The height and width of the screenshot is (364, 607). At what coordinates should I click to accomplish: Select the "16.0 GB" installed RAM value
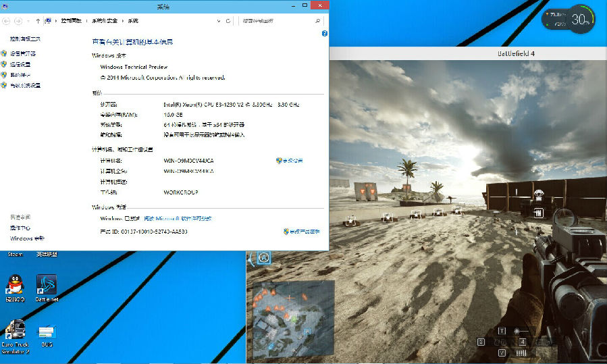tap(173, 115)
